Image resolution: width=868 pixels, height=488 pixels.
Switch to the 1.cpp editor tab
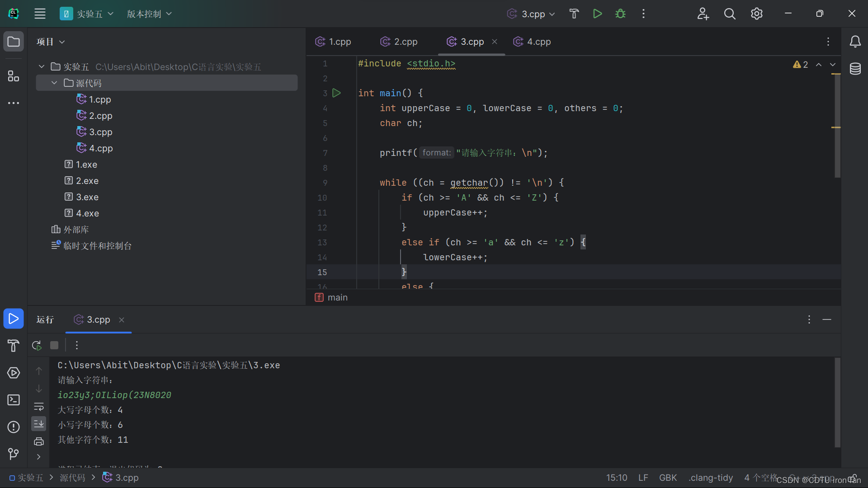pyautogui.click(x=333, y=42)
